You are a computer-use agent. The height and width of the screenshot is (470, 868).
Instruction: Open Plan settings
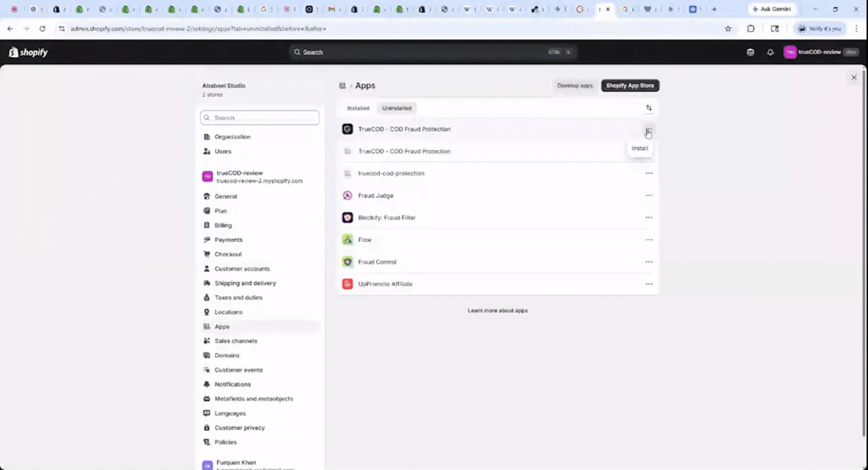coord(260,211)
